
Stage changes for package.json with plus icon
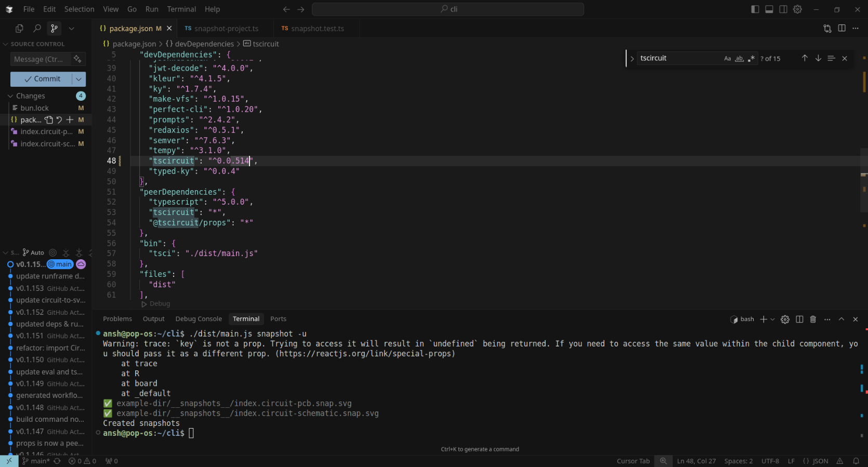click(70, 120)
